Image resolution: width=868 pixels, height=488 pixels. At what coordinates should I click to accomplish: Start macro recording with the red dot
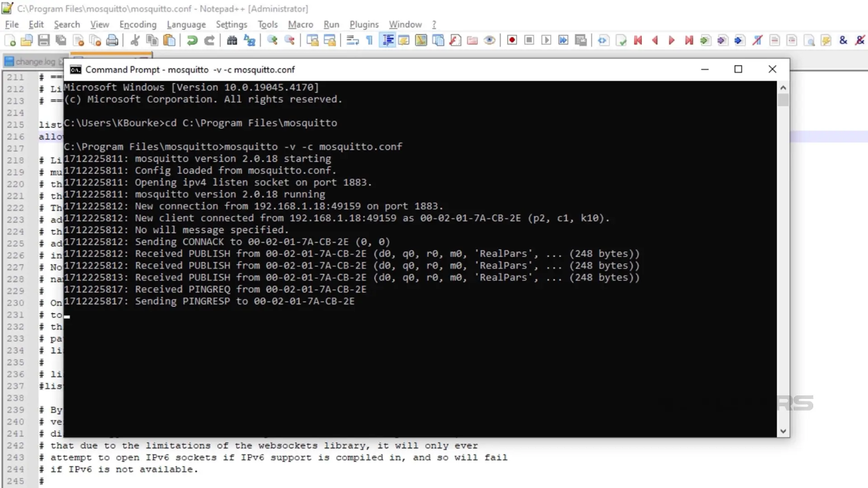(512, 41)
